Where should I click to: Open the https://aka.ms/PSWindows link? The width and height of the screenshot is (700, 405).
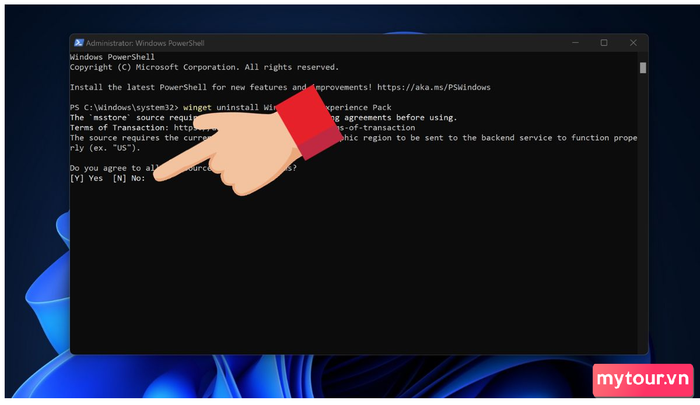(433, 87)
